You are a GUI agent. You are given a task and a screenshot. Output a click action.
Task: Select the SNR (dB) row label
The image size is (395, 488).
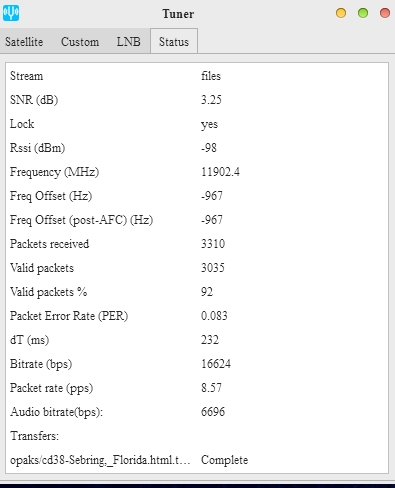click(34, 100)
